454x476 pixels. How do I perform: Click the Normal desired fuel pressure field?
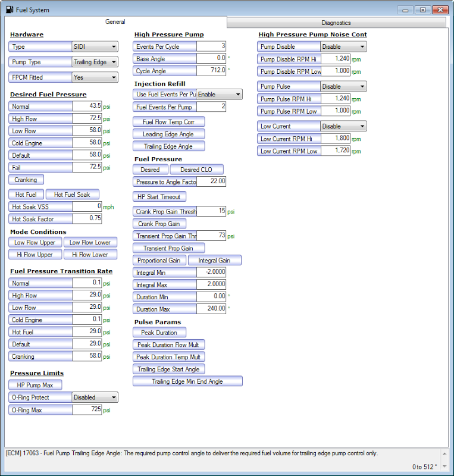(x=87, y=107)
